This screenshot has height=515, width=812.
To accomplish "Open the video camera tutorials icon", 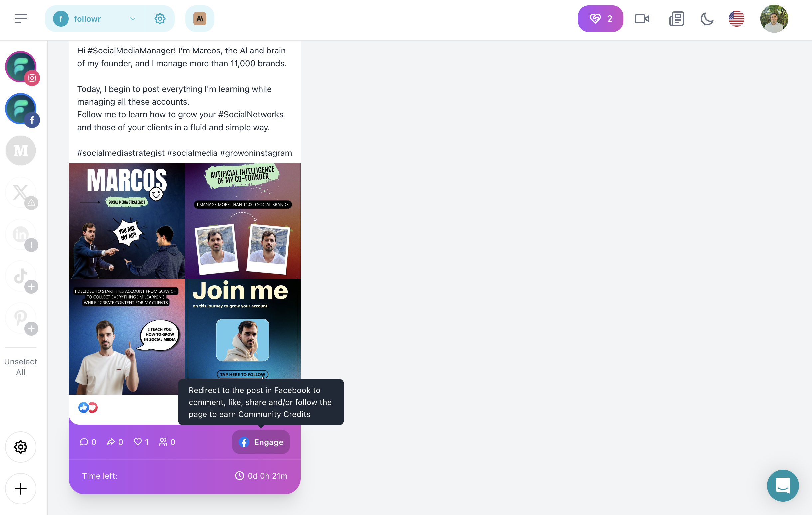I will pyautogui.click(x=642, y=19).
